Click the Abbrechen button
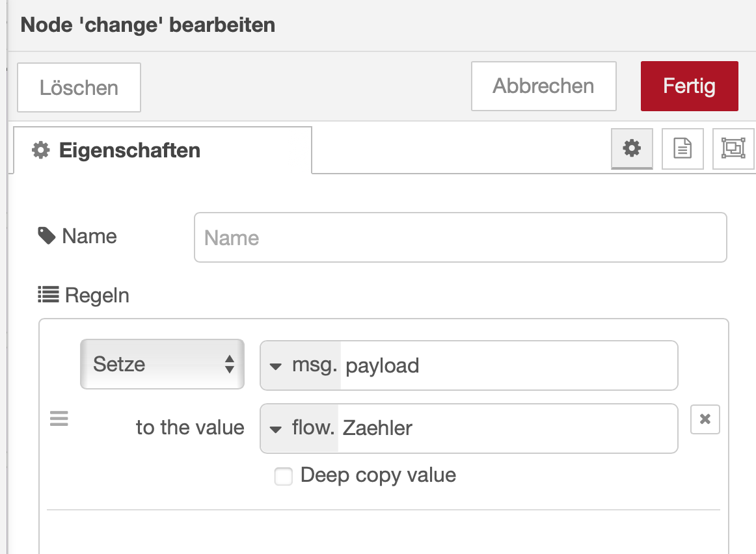 (x=543, y=86)
